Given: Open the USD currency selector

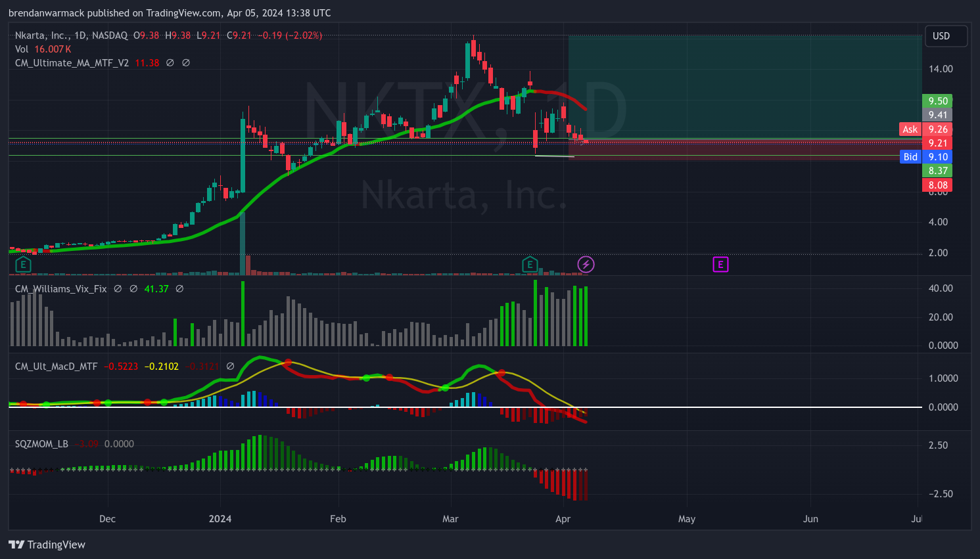Looking at the screenshot, I should click(x=946, y=36).
